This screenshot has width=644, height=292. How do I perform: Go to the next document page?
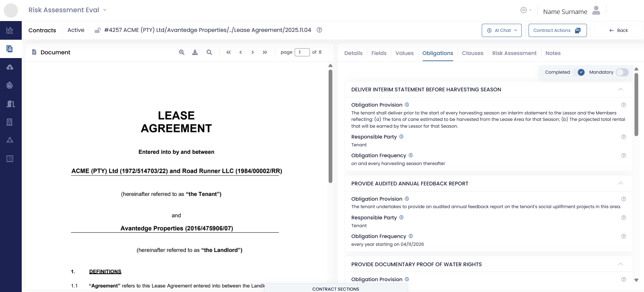(253, 52)
